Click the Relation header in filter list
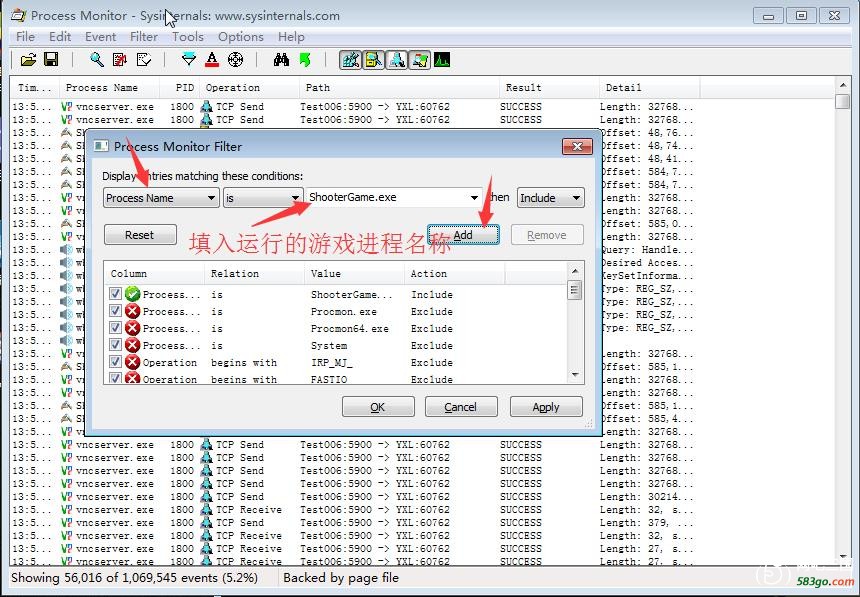The width and height of the screenshot is (860, 597). click(254, 273)
